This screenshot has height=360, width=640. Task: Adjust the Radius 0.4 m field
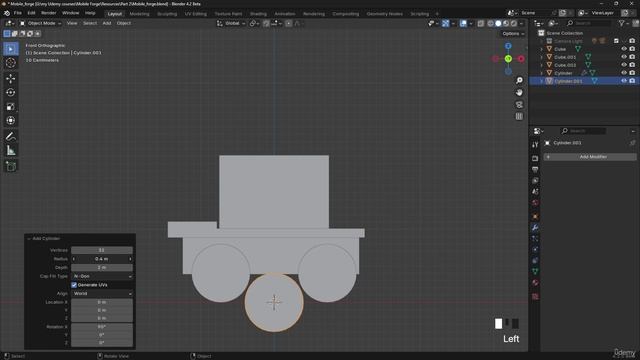(x=102, y=259)
